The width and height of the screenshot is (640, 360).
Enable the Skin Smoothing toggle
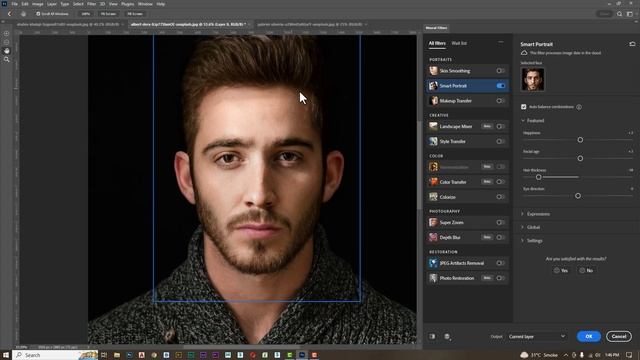coord(500,71)
